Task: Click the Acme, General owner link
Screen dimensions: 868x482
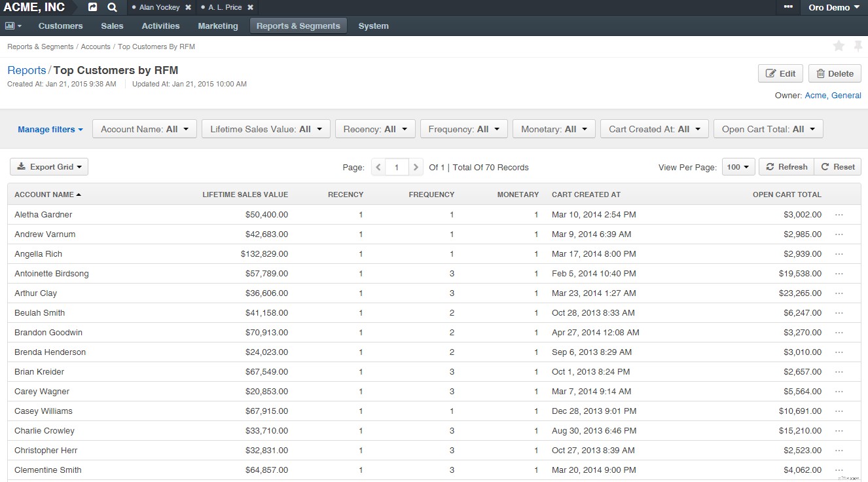Action: coord(832,95)
